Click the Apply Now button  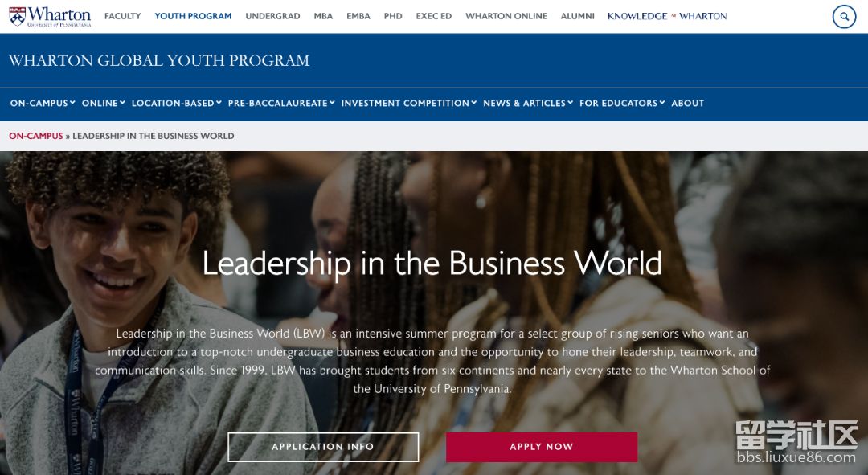[542, 447]
